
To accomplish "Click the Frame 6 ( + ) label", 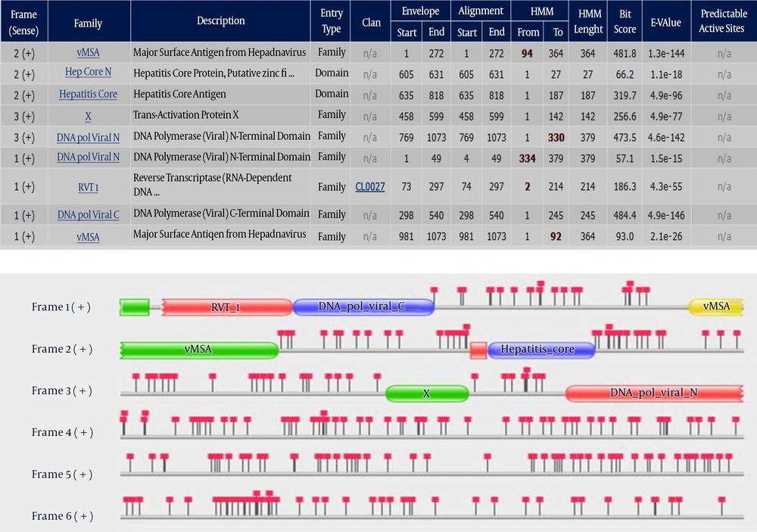I will pos(62,516).
